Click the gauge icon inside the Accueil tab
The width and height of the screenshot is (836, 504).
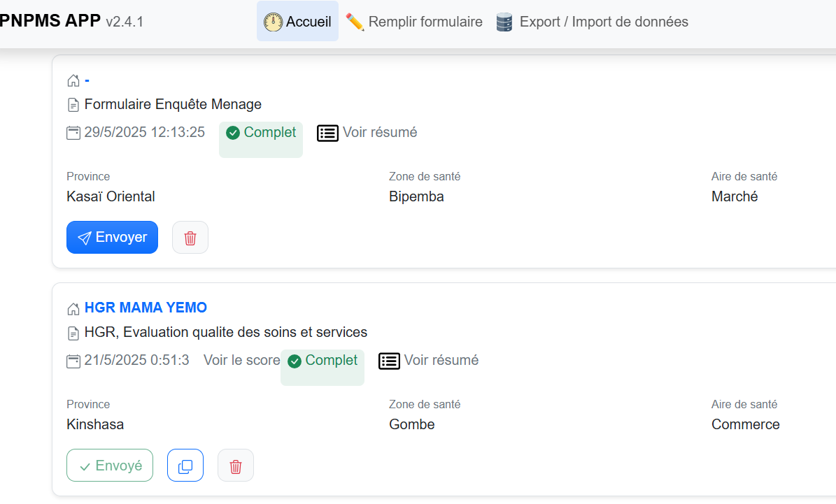pos(273,22)
